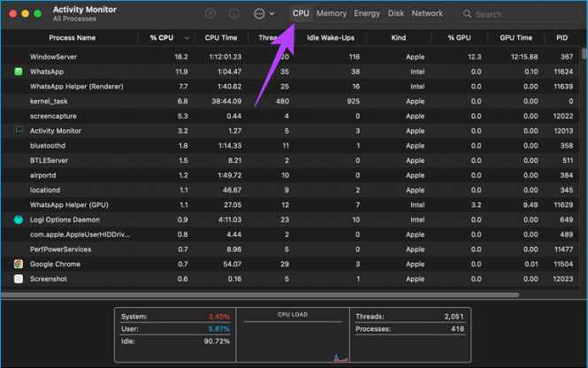Click the search magnifier icon

[x=466, y=14]
